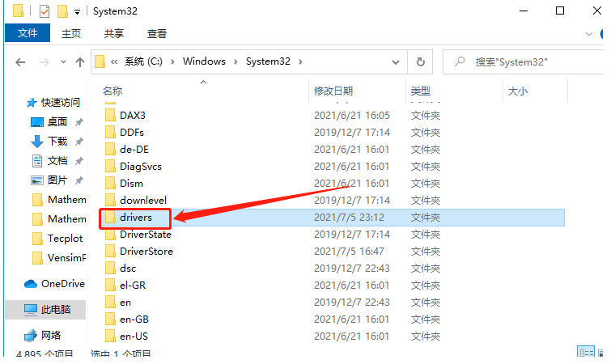Go back with the left arrow
Screen dimensions: 615x364
tap(20, 62)
